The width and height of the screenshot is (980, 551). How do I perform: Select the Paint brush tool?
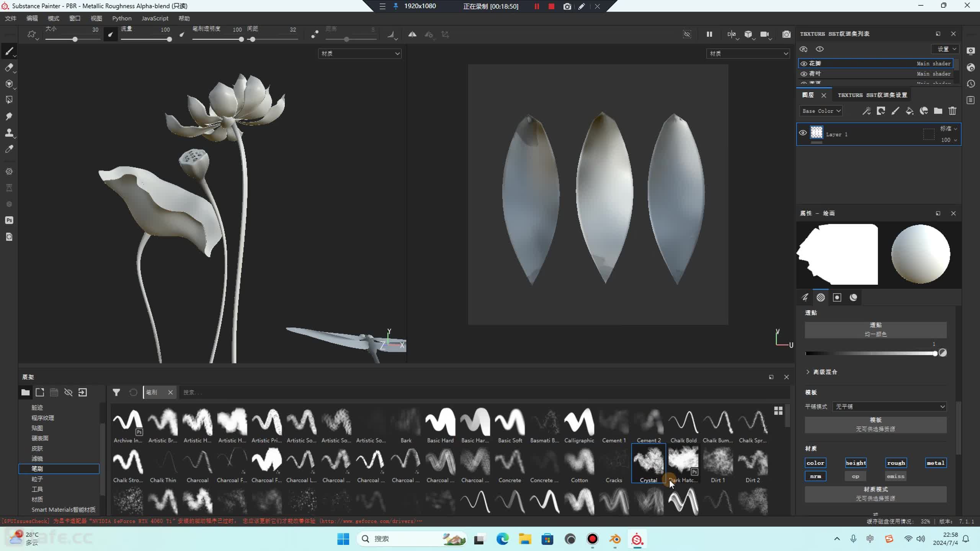pos(9,51)
